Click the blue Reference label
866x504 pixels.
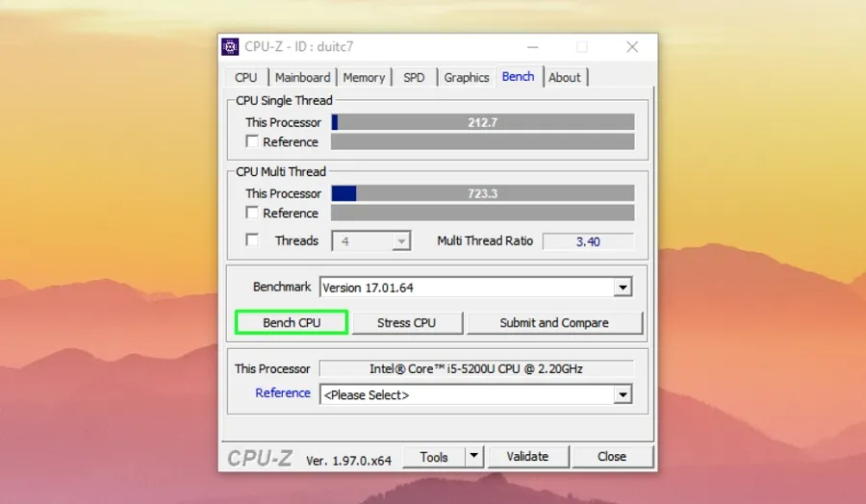[x=283, y=393]
